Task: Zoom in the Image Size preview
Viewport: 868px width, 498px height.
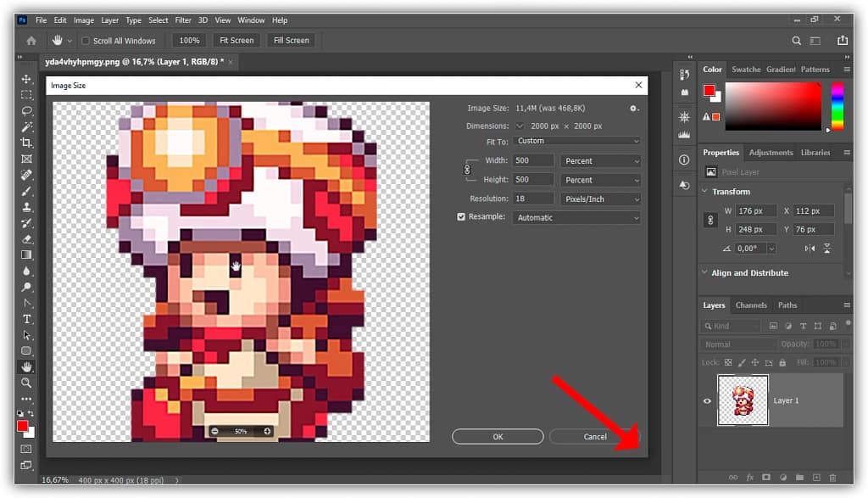Action: (x=267, y=431)
